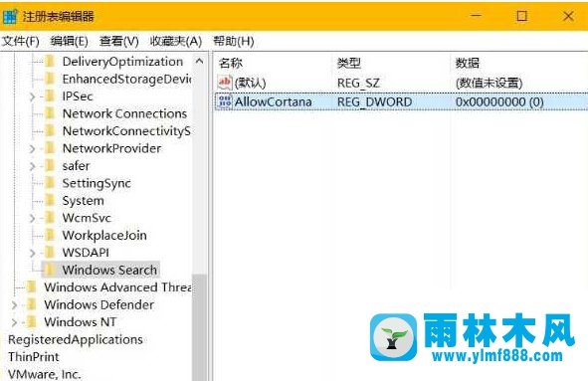
Task: Select the NetworkConnectivityS key
Action: (126, 131)
